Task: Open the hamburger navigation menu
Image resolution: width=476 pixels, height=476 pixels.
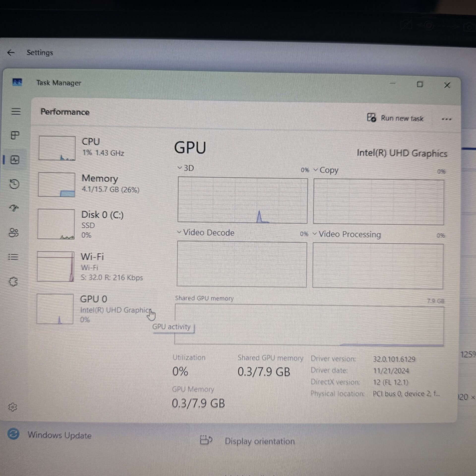Action: (x=16, y=111)
